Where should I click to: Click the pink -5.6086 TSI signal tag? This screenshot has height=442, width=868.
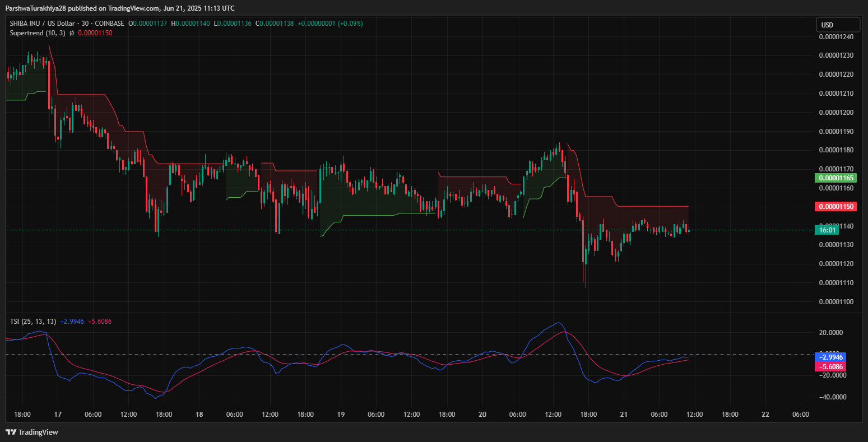pyautogui.click(x=831, y=367)
